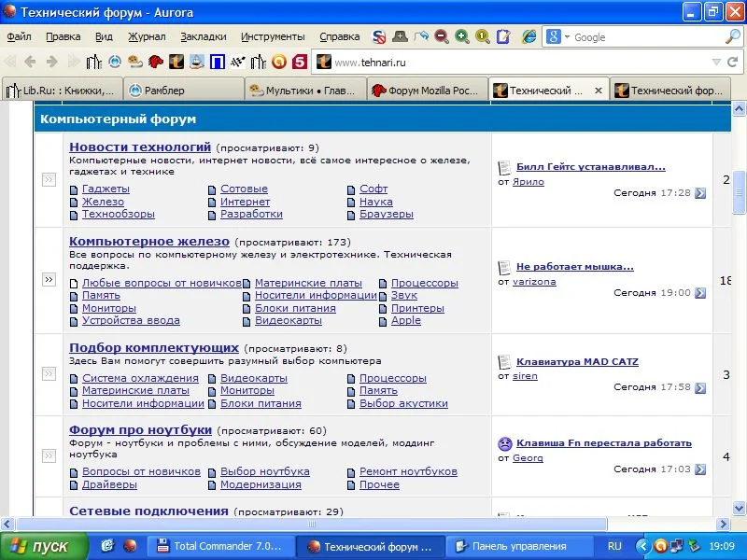Click the Internet Explorer icon in toolbar
747x560 pixels.
pyautogui.click(x=529, y=36)
